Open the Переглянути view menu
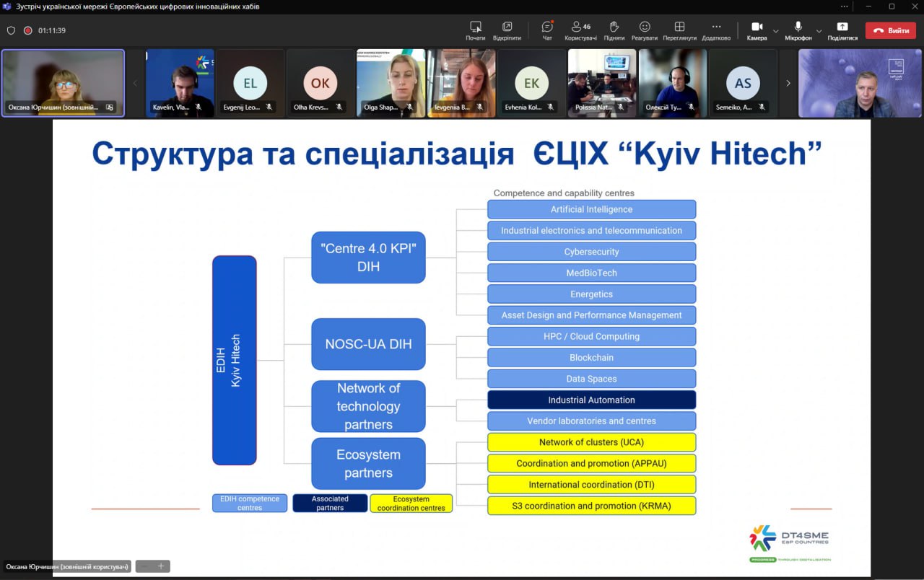Viewport: 924px width, 580px height. tap(679, 27)
